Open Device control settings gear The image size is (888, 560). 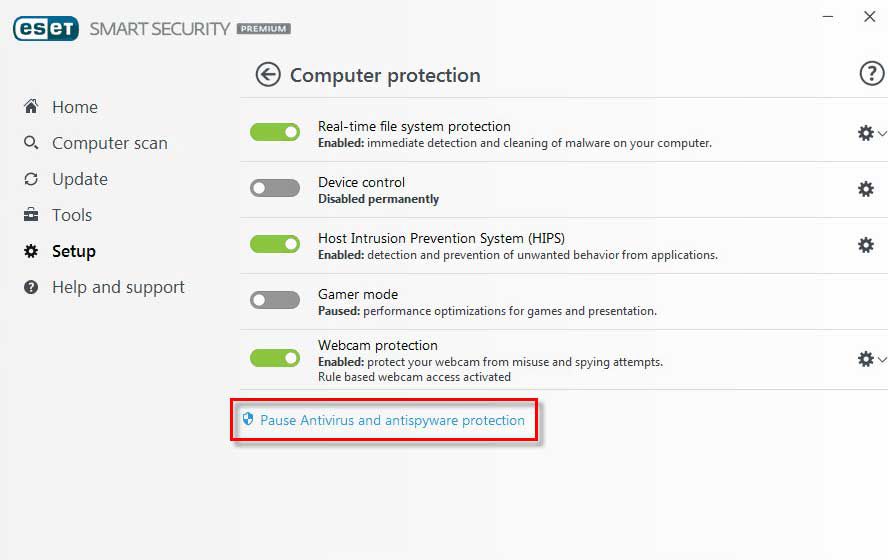coord(866,189)
